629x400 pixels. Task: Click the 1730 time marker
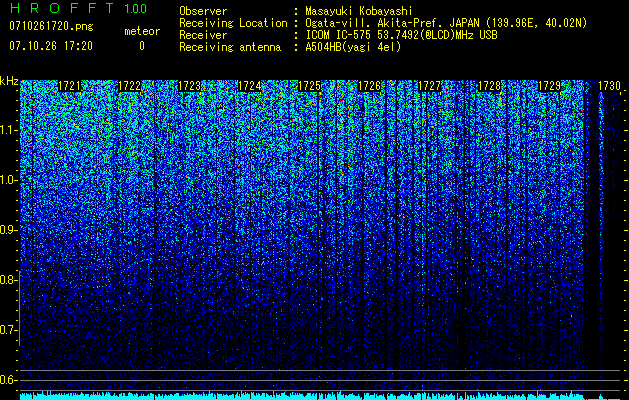(609, 86)
